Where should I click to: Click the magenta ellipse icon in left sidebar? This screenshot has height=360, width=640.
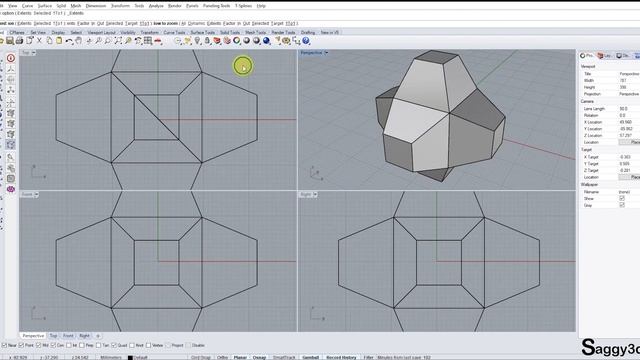tap(11, 189)
